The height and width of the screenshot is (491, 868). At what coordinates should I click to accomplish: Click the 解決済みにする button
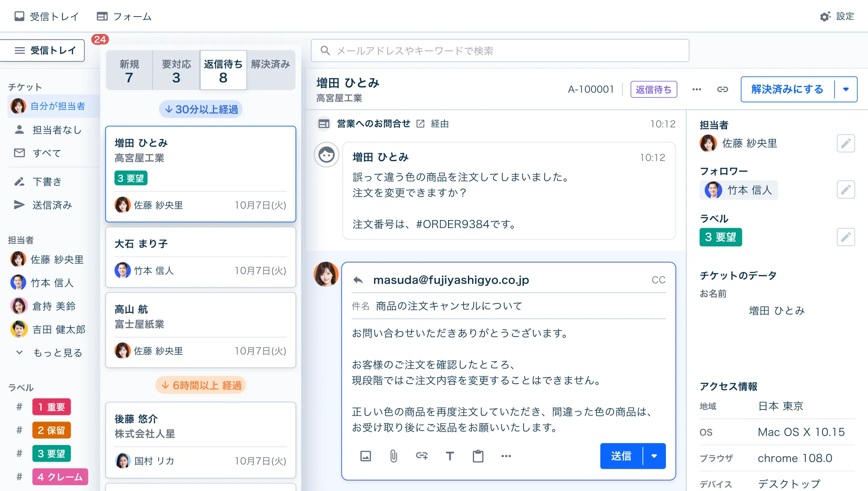pos(787,89)
